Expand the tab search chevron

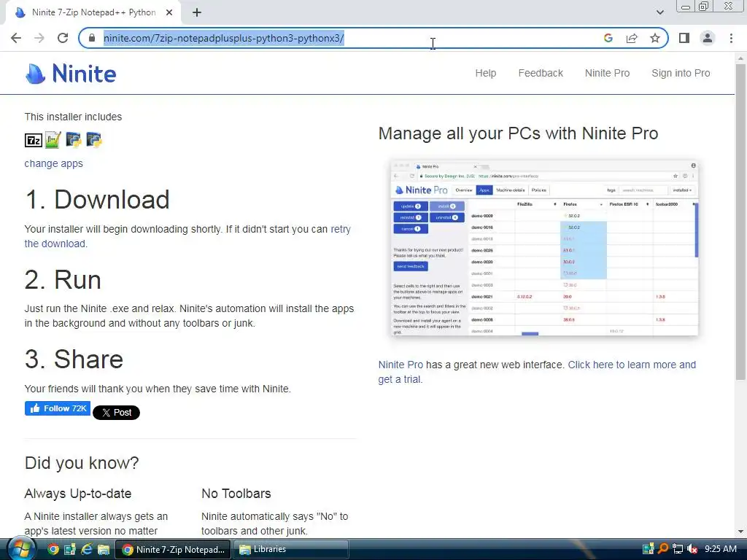(659, 12)
